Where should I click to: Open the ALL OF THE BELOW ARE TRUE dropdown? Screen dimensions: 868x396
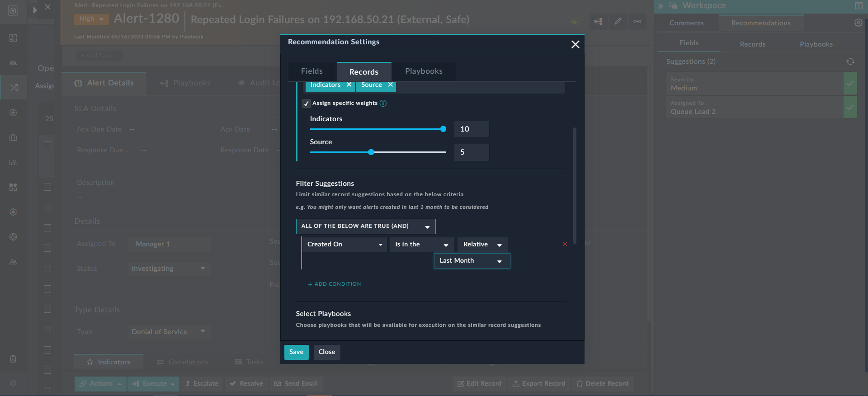coord(366,226)
